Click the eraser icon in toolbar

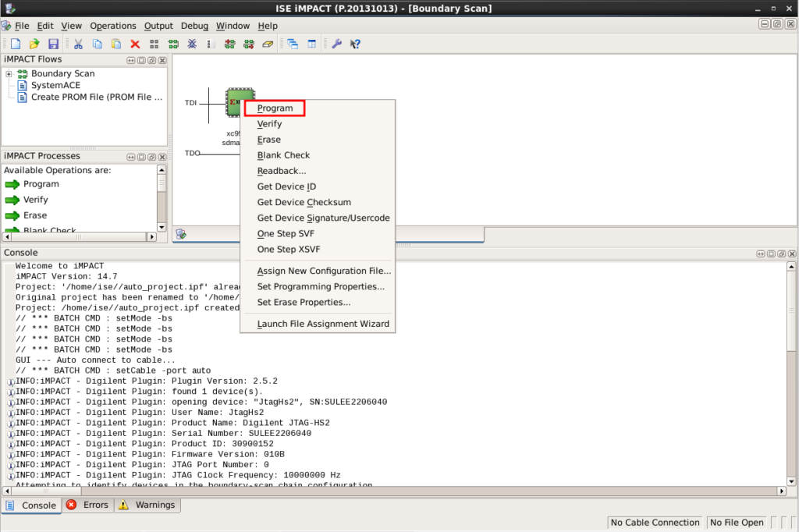(268, 44)
